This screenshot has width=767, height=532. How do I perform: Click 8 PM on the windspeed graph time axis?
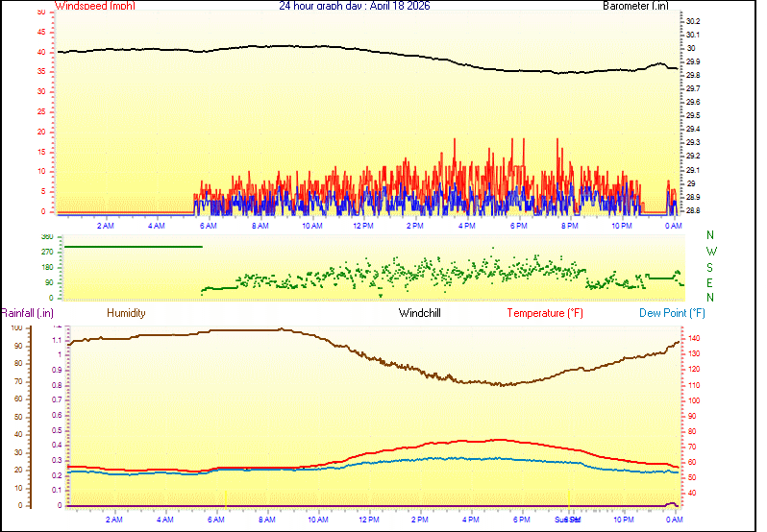[x=569, y=226]
